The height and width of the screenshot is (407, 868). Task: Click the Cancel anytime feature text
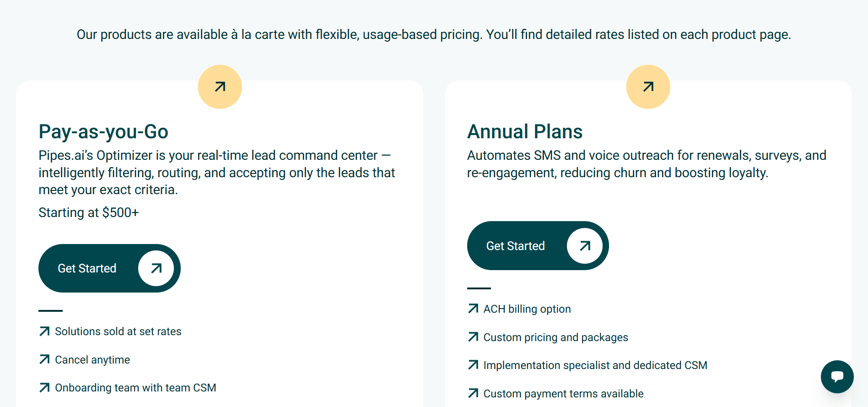92,360
